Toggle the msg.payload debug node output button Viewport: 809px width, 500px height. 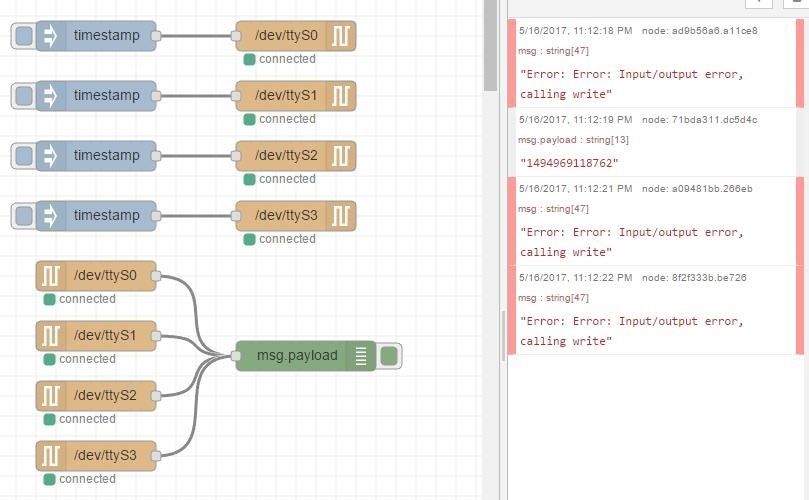click(390, 356)
